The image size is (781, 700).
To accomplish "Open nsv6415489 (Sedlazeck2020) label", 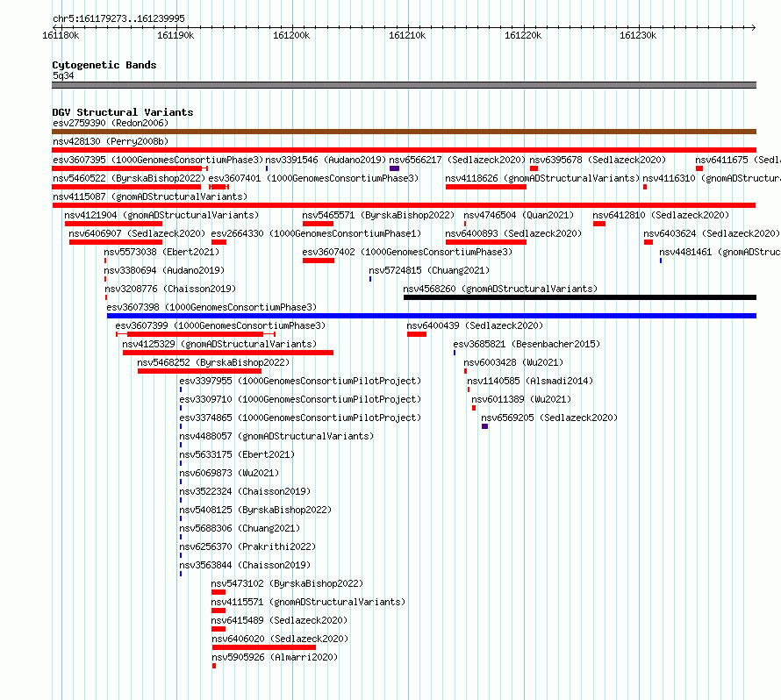I will click(279, 620).
